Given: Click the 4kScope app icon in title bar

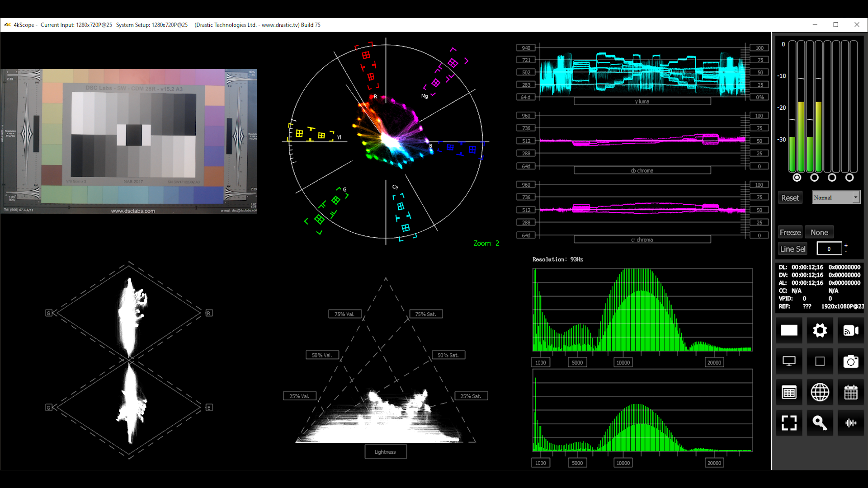Looking at the screenshot, I should 7,25.
